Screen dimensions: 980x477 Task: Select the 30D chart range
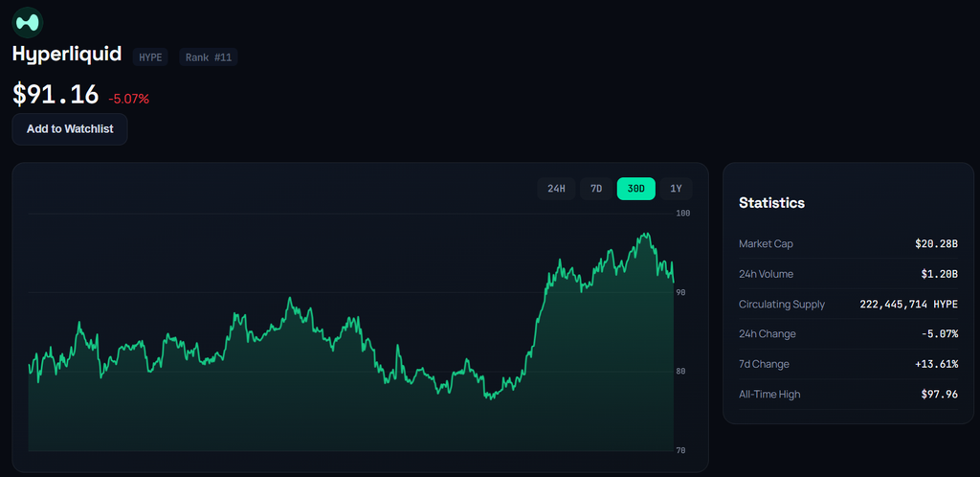pyautogui.click(x=636, y=189)
